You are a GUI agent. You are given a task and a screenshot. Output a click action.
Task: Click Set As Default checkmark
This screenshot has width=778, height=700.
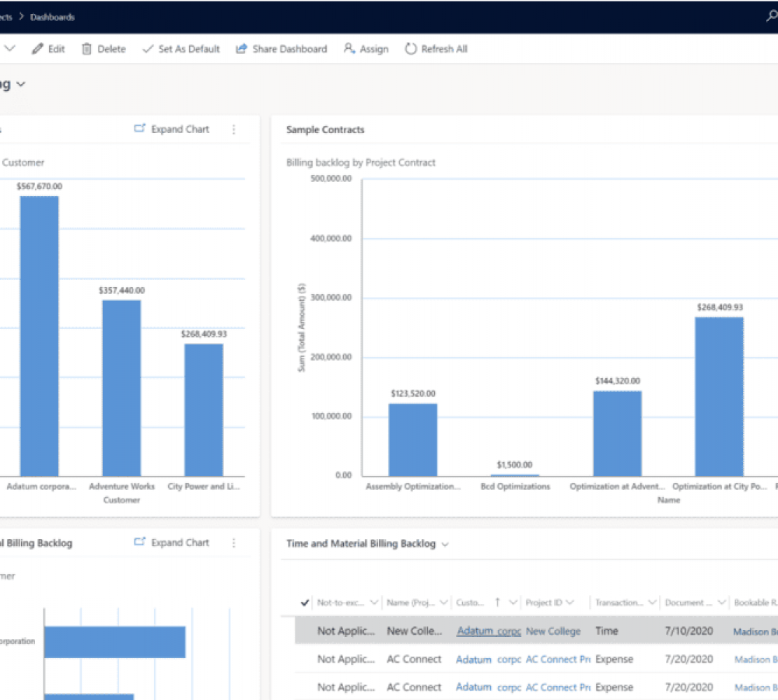coord(148,48)
